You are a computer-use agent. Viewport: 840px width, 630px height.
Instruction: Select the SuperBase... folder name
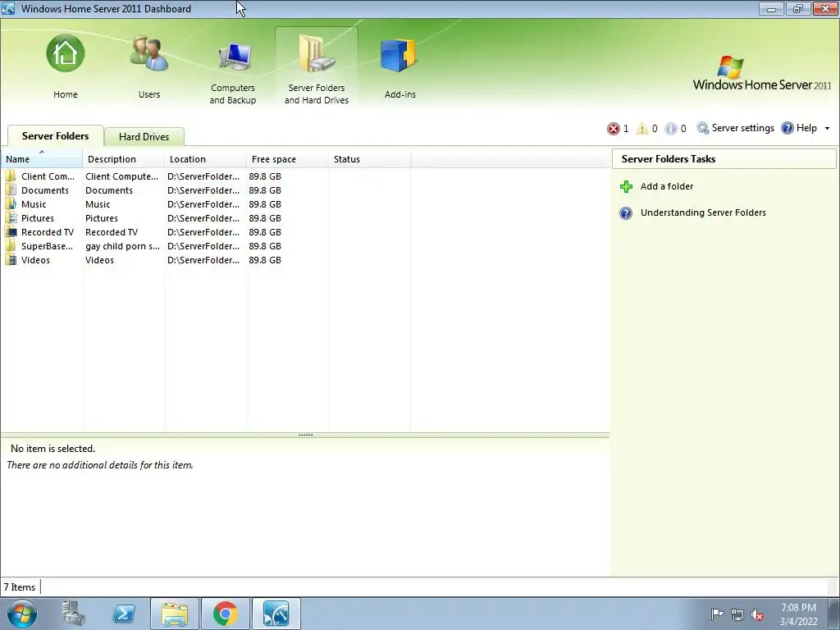click(x=47, y=246)
